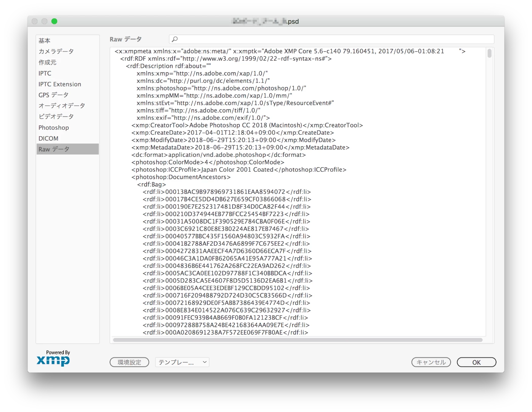Click the xmlns:tiff namespace line

point(199,111)
